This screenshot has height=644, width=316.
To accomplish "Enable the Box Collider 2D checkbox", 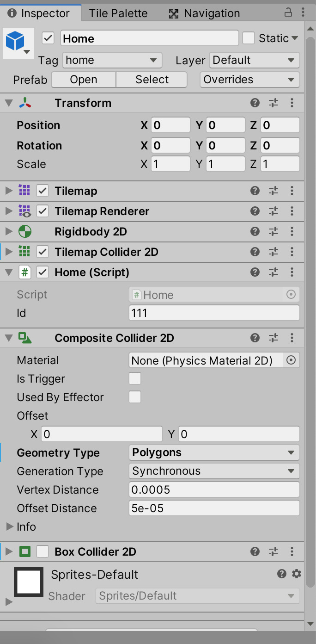I will point(43,552).
